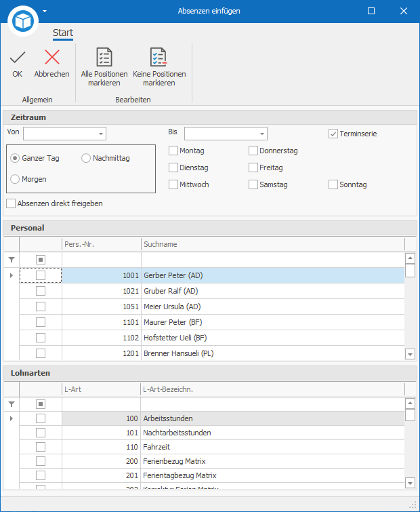Click the red Abbrechen cross icon

(52, 57)
